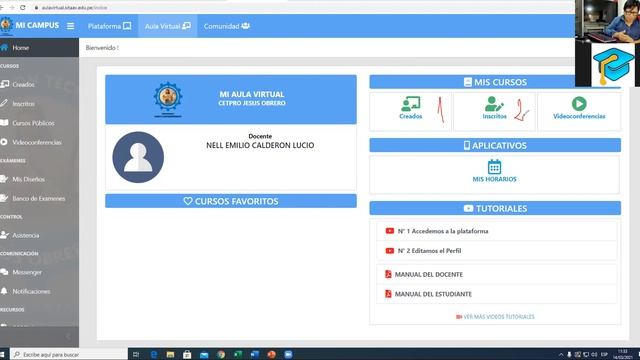Viewport: 640px width, 360px height.
Task: Click the docente name NELL EMILIO CALDERON LUCIO
Action: 260,145
